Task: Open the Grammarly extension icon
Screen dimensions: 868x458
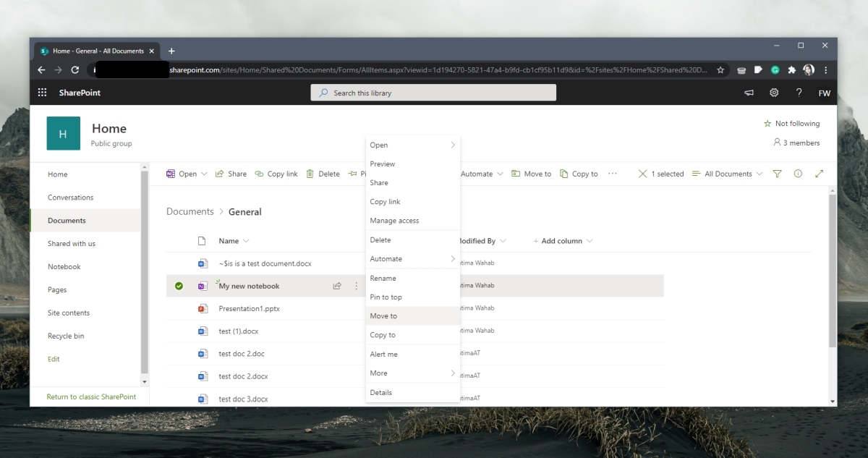Action: pyautogui.click(x=775, y=70)
